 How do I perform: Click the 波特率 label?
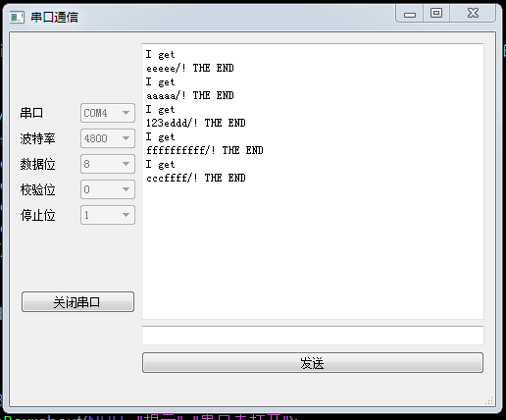[37, 138]
